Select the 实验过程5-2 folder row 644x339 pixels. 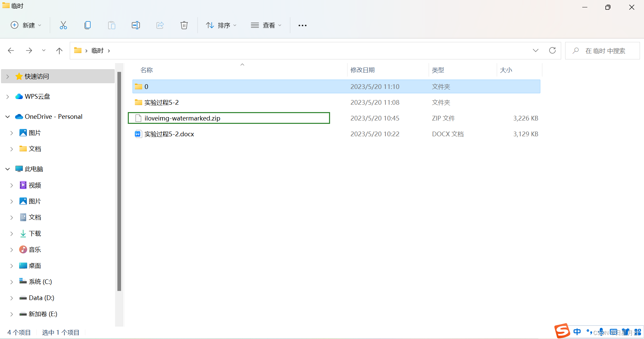coord(336,102)
